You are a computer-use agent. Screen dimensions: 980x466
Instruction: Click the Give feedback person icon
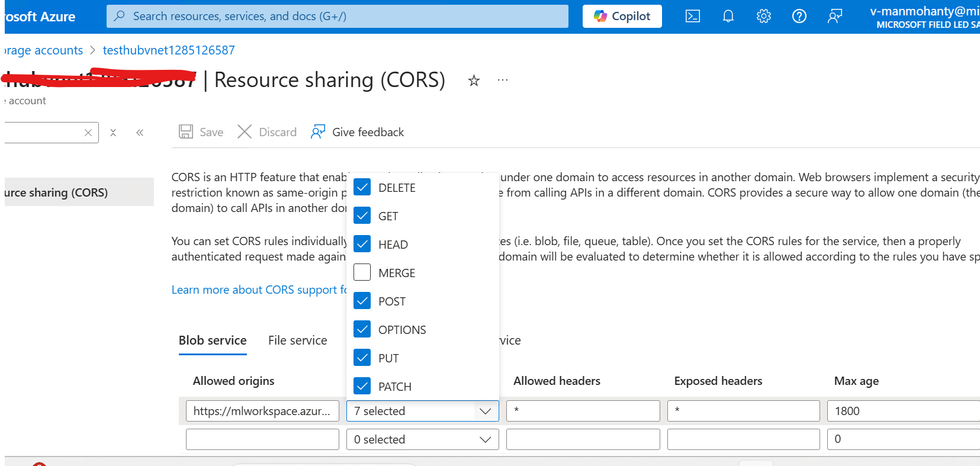coord(318,131)
